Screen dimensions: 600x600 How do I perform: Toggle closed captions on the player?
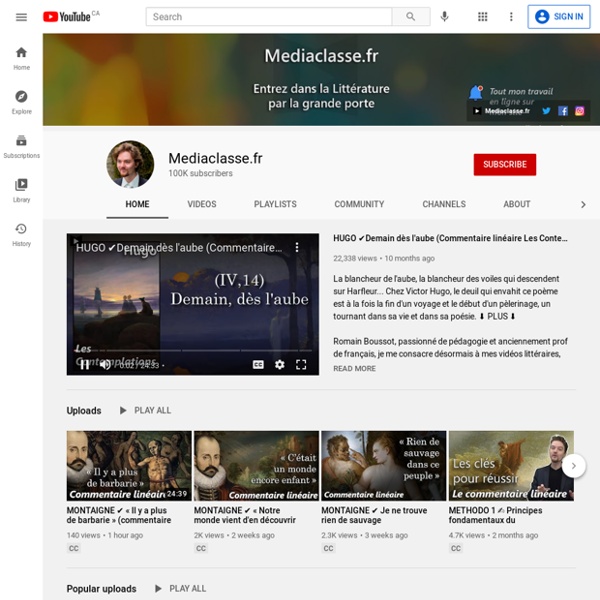[x=258, y=365]
